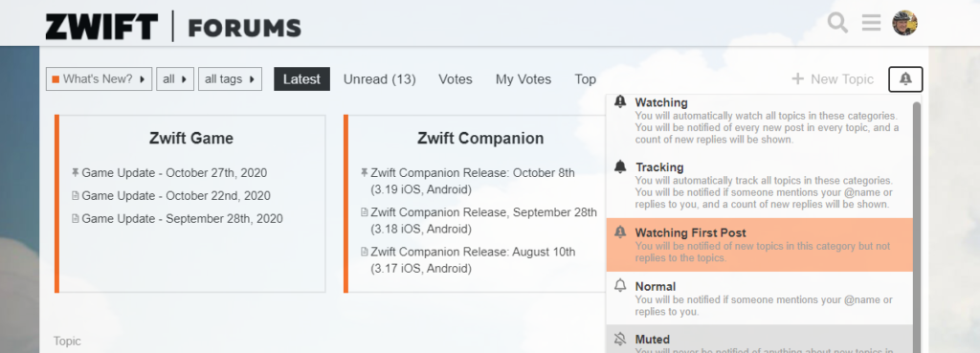Click the orange square in What's New
Viewport: 980px width, 353px height.
pos(56,79)
